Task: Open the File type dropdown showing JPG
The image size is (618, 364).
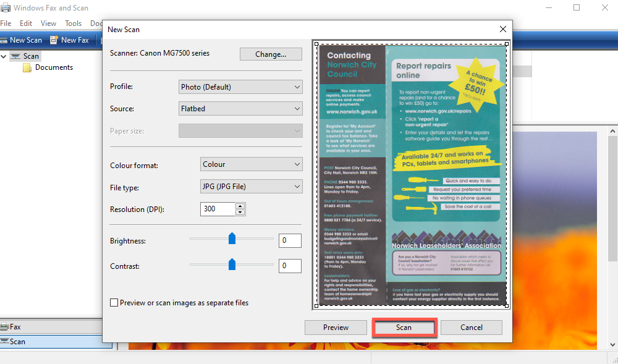Action: (x=252, y=187)
